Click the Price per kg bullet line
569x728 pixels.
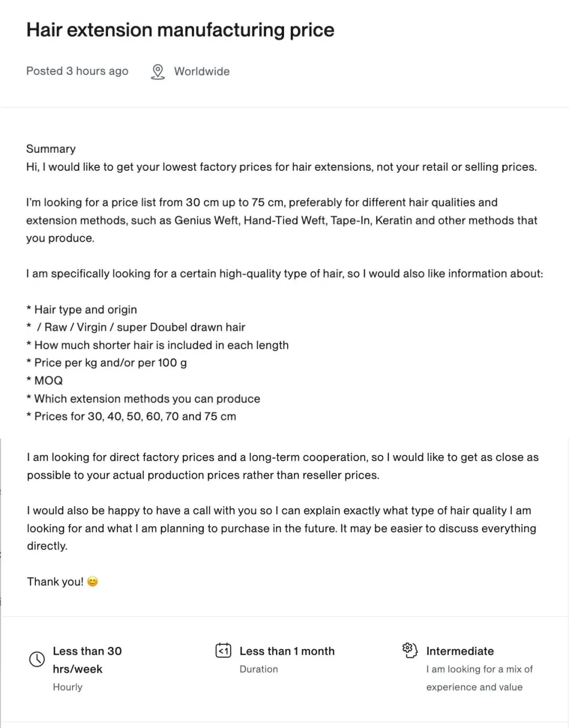[106, 362]
